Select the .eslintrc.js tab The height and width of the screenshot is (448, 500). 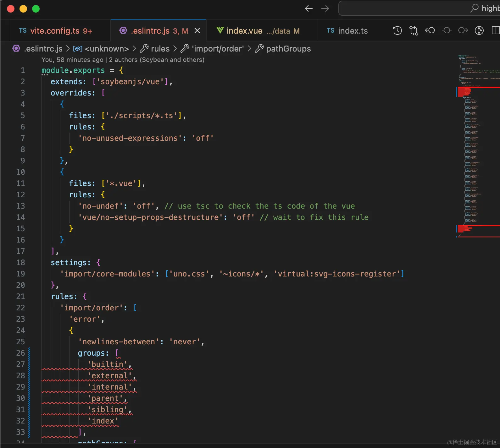(158, 30)
